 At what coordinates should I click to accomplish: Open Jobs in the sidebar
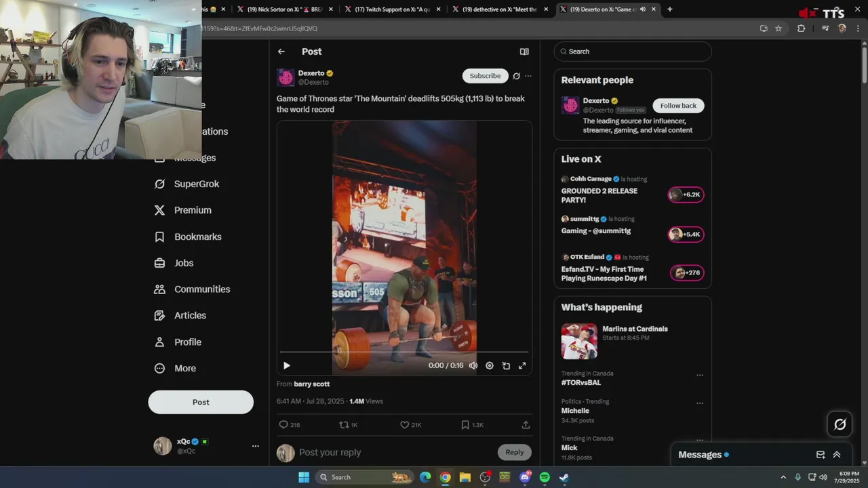coord(174,263)
